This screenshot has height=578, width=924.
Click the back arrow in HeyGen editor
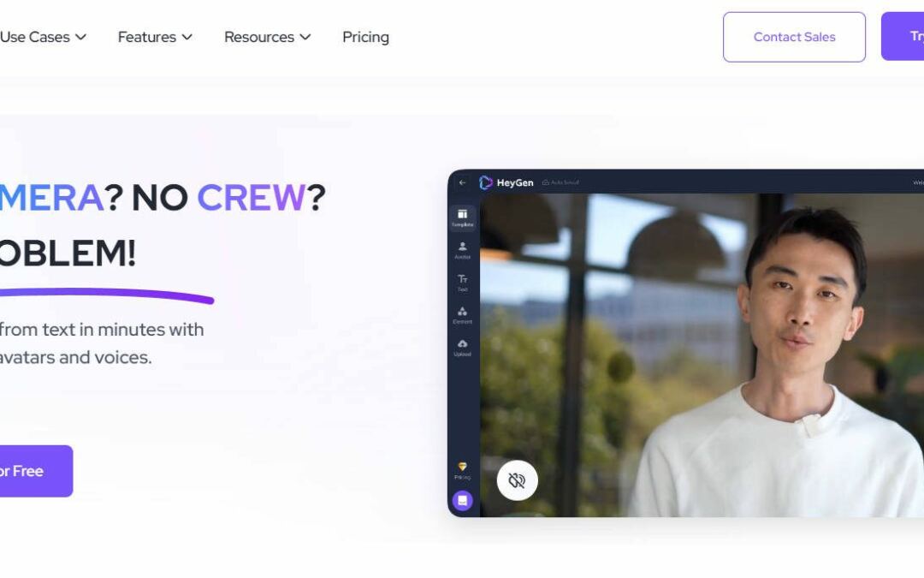pos(463,182)
